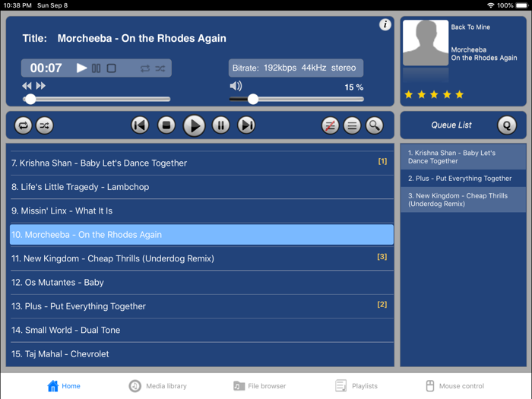532x399 pixels.
Task: Start playback with large round play button
Action: click(194, 125)
